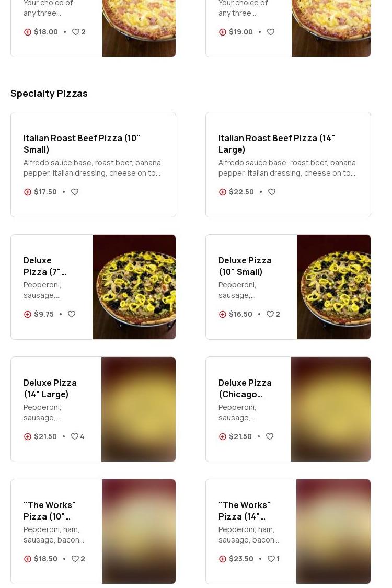
Task: Add the $22.50 Italian Roast Beef pizza
Action: click(x=223, y=192)
